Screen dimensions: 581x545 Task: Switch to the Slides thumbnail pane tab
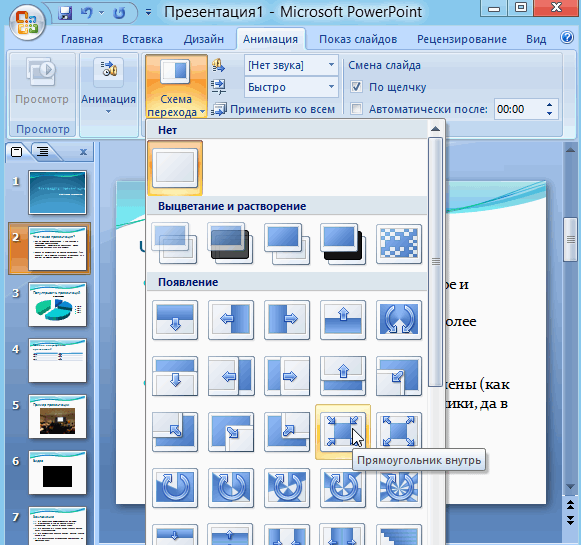(x=16, y=152)
